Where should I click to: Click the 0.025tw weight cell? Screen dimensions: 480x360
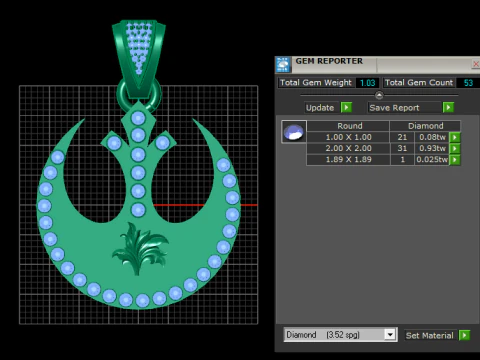click(x=432, y=160)
